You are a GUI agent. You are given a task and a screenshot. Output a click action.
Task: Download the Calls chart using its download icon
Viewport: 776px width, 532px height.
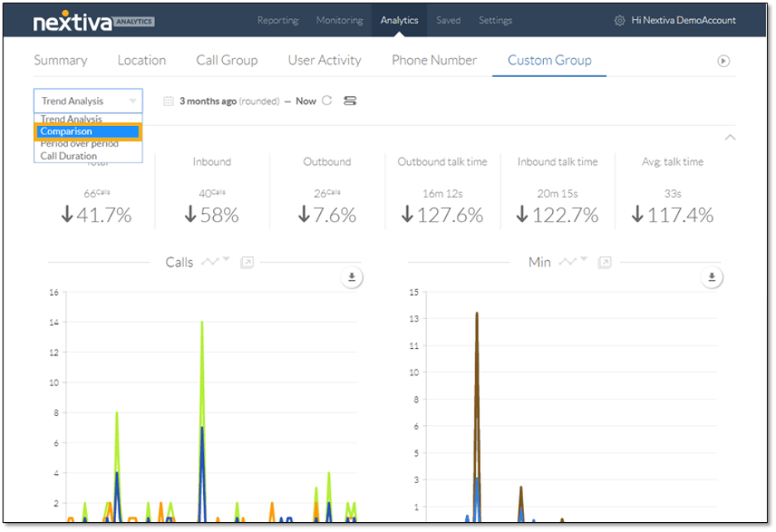[x=352, y=276]
